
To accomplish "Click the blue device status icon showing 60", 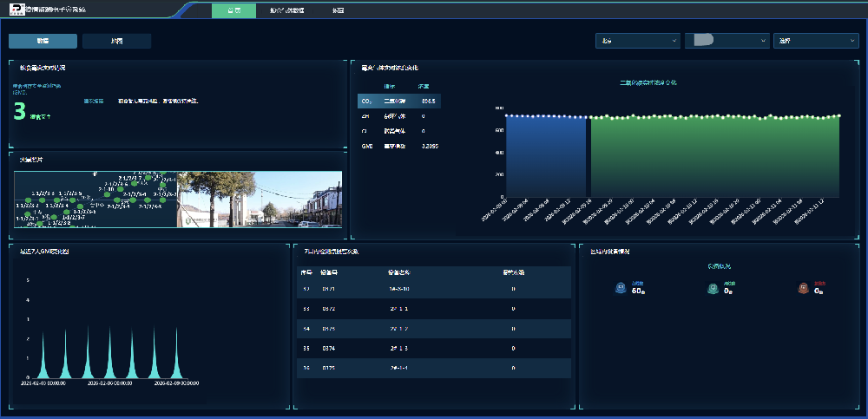I will [x=620, y=289].
